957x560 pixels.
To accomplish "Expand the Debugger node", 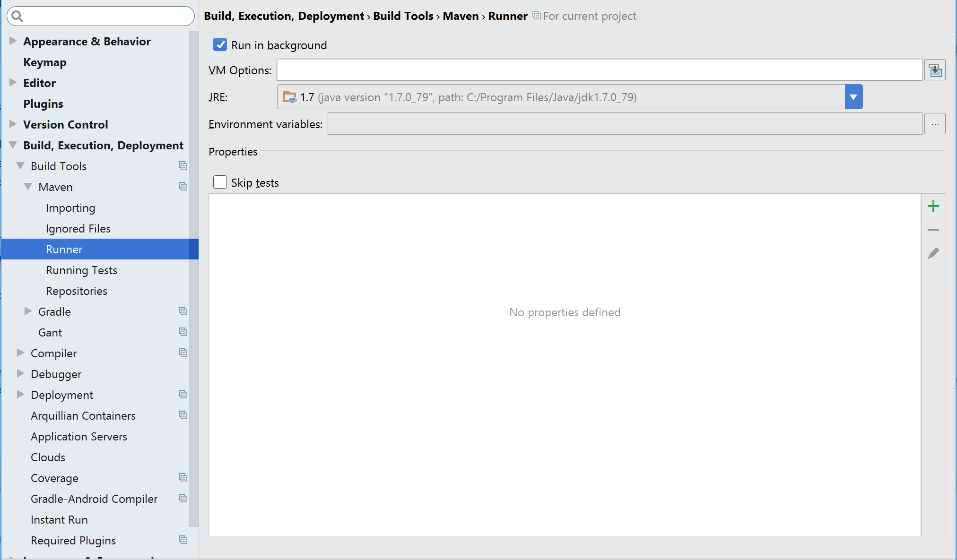I will [20, 374].
